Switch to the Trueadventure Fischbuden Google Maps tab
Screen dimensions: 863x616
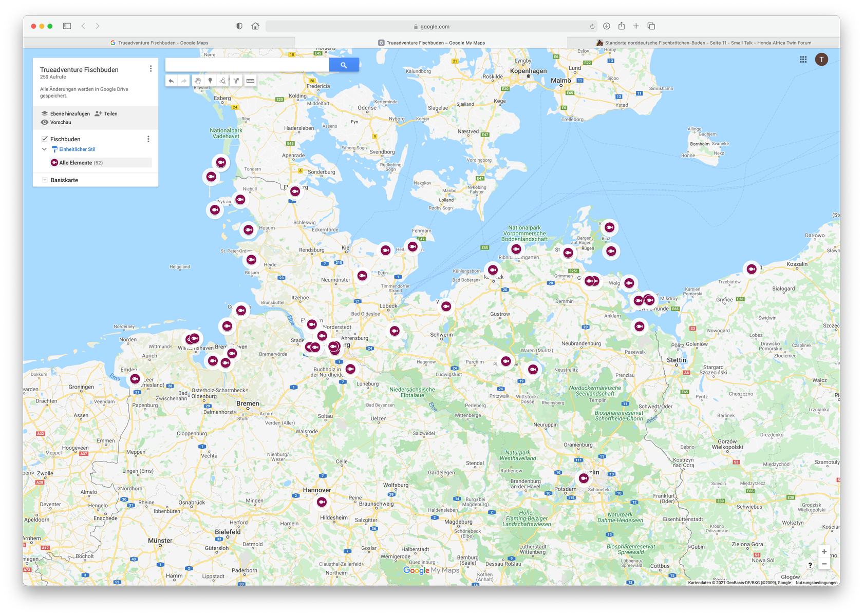click(159, 43)
